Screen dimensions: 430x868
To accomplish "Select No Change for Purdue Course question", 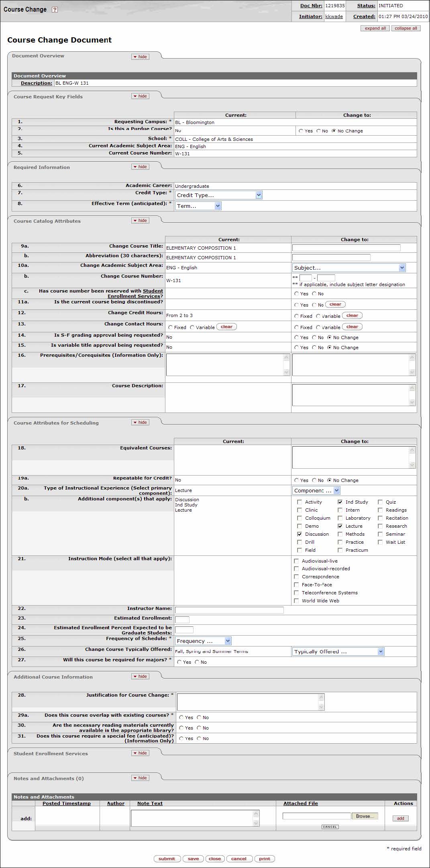I will pos(334,131).
